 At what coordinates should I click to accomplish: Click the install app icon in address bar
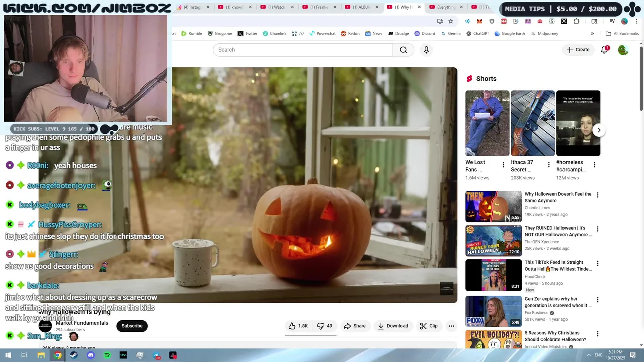[x=440, y=21]
